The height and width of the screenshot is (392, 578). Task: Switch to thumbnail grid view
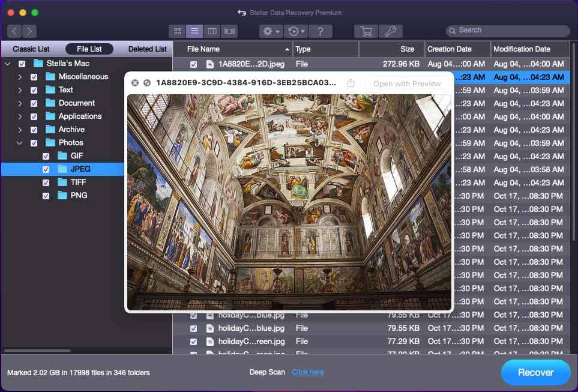tap(177, 31)
